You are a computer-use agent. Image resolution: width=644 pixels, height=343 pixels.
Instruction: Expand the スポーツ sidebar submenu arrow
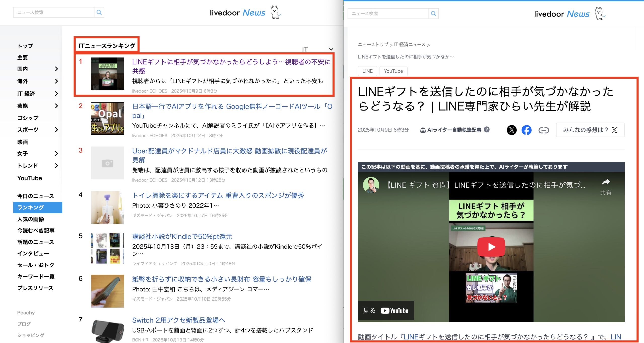tap(56, 130)
